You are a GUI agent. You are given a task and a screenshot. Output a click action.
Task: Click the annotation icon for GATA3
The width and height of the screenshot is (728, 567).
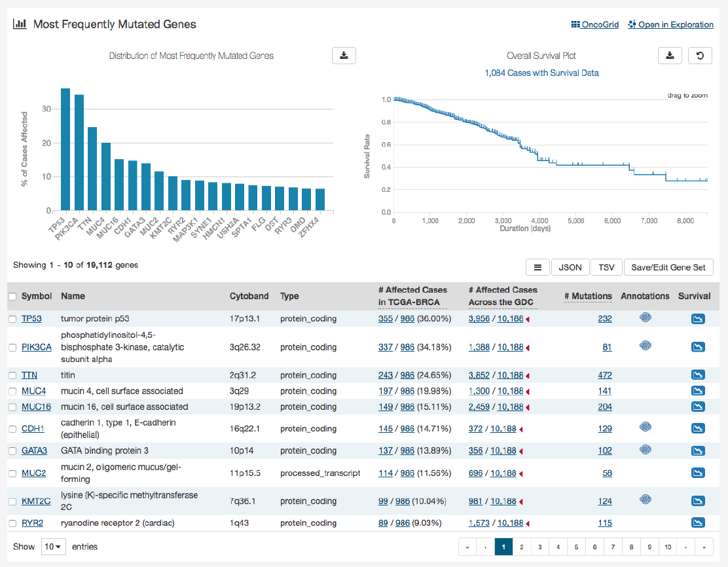645,450
